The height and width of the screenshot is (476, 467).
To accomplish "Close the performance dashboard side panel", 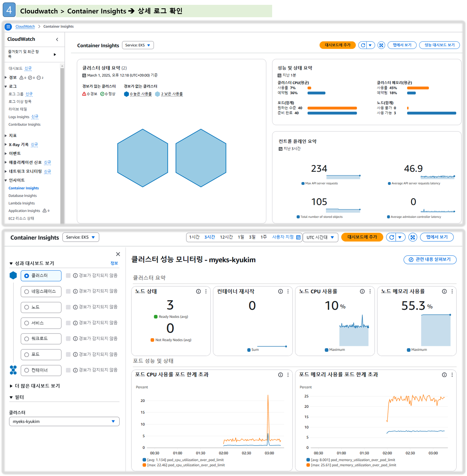I will click(x=118, y=254).
